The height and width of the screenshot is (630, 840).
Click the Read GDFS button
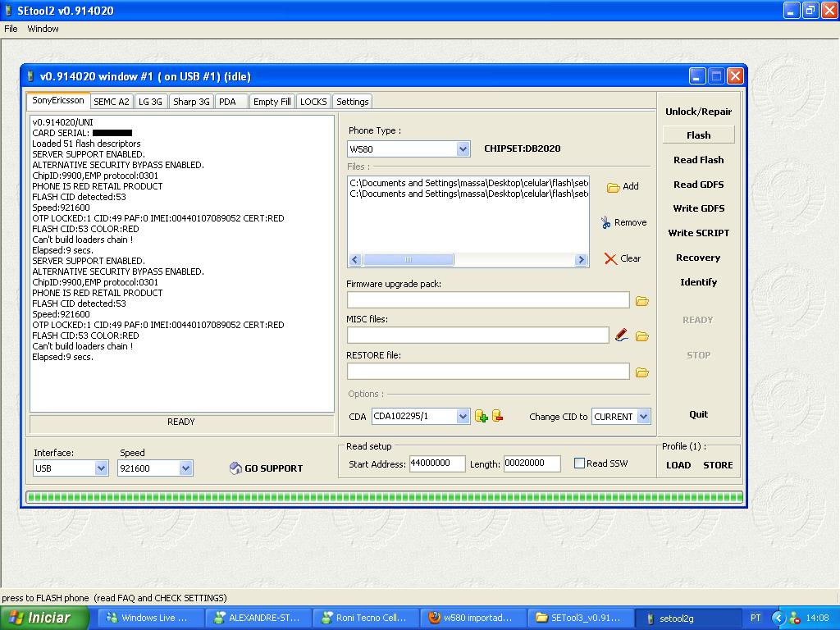[x=699, y=185]
